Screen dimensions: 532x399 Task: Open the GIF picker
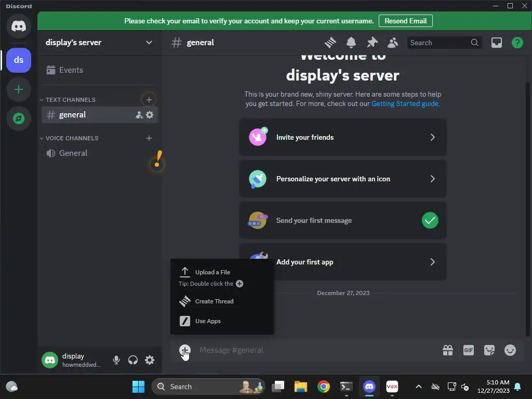(469, 350)
